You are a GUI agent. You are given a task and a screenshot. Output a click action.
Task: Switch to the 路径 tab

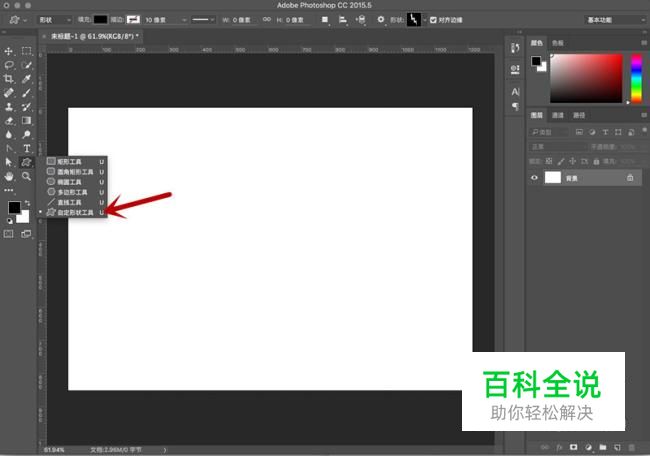[x=579, y=115]
